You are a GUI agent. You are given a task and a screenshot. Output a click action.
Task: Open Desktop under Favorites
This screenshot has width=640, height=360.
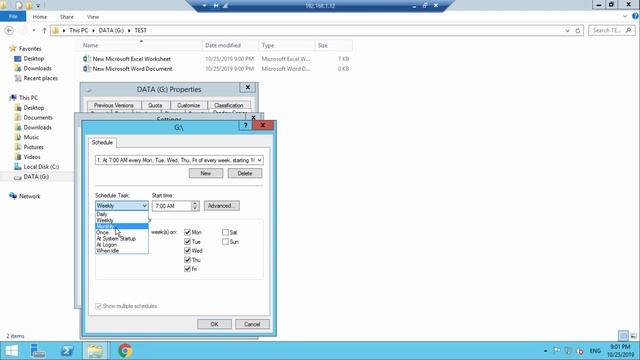[x=33, y=59]
